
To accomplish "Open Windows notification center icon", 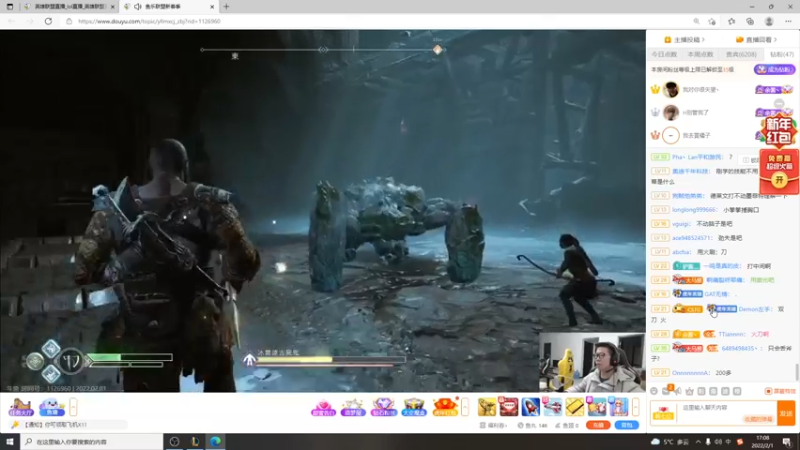I will (787, 441).
